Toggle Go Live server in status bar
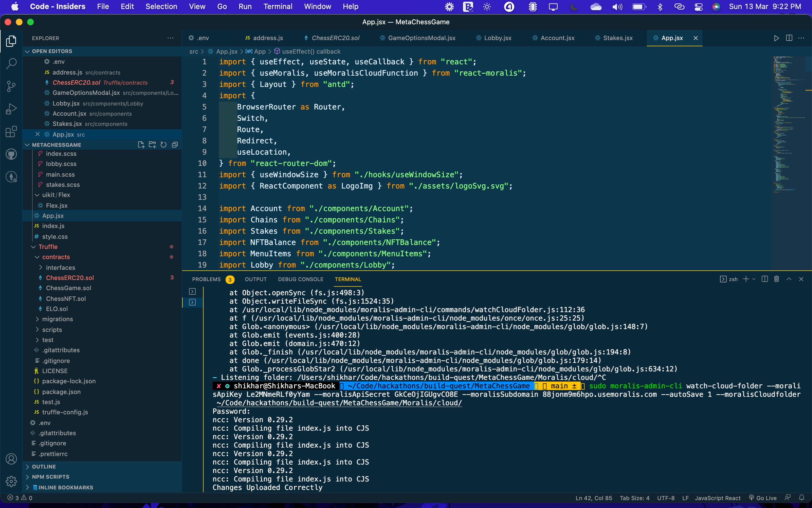Screen dimensions: 812x508 pyautogui.click(x=763, y=498)
